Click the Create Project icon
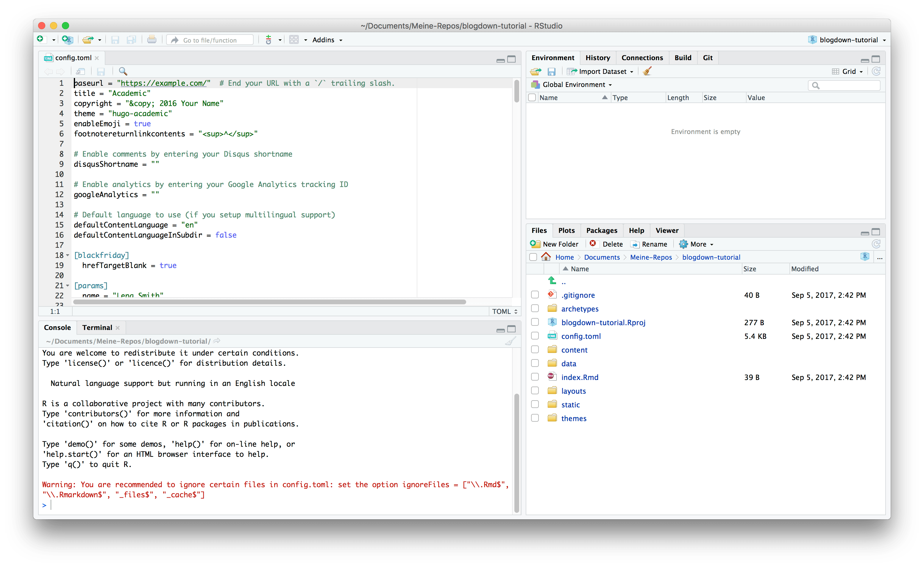Screen dimensions: 924x567 tap(68, 40)
